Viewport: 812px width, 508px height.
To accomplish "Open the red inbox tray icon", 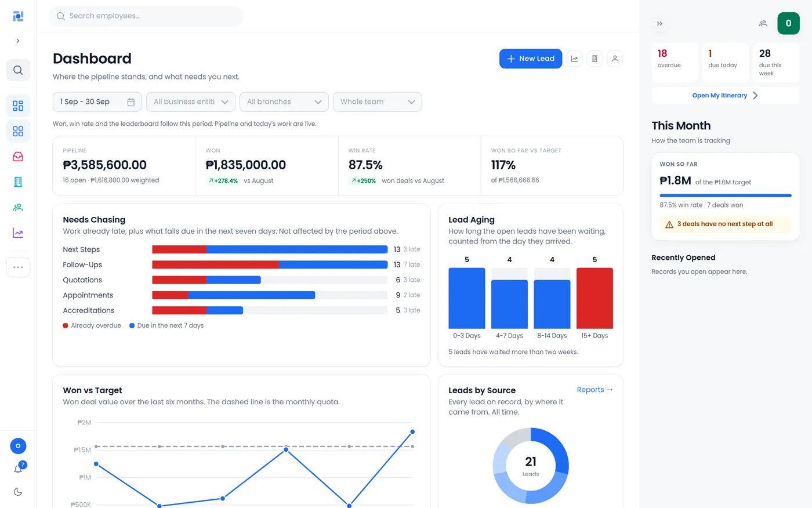I will 18,157.
